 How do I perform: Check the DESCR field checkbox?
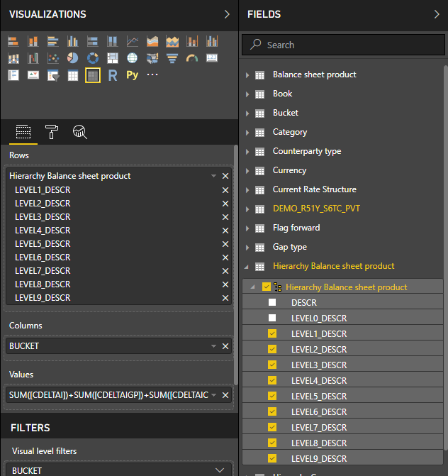pos(272,302)
